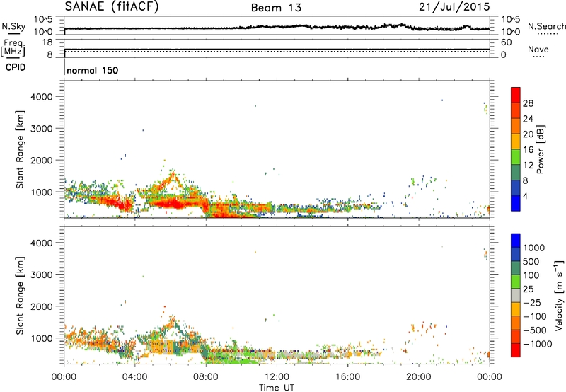
Task: Click the 'normal 150' CPID text
Action: coord(93,70)
